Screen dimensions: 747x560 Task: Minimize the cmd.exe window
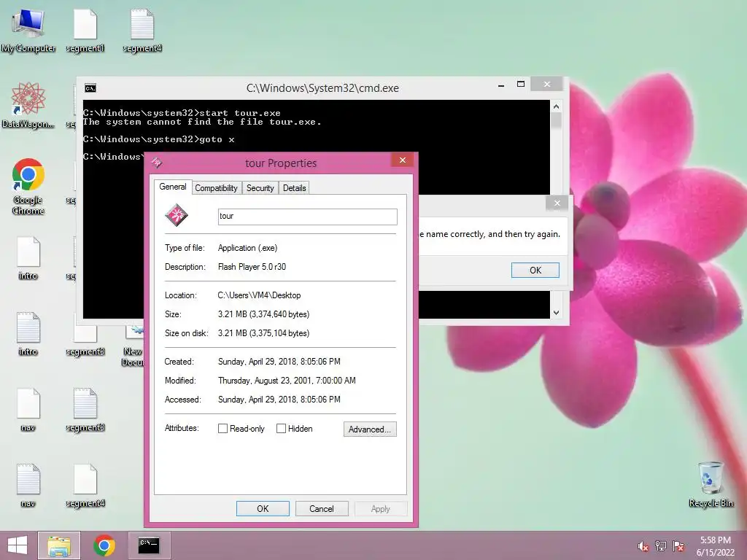pos(501,85)
